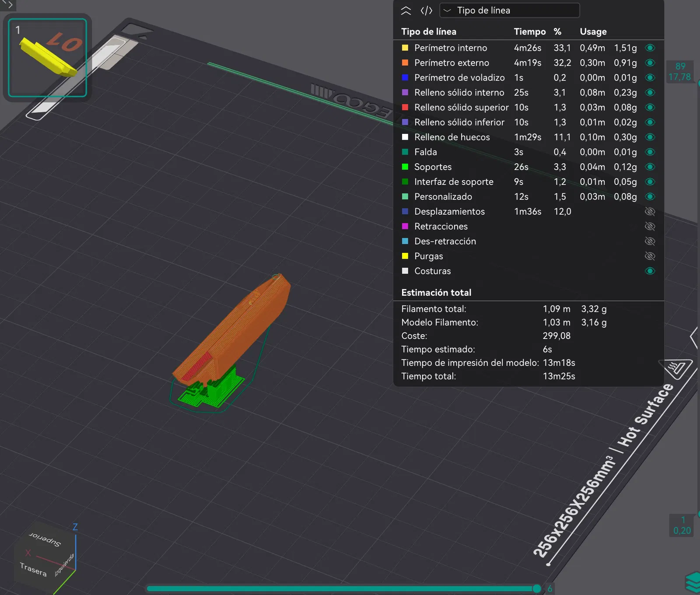Click the blue Perímetro de voladizo swatch
This screenshot has height=595, width=700.
click(405, 77)
